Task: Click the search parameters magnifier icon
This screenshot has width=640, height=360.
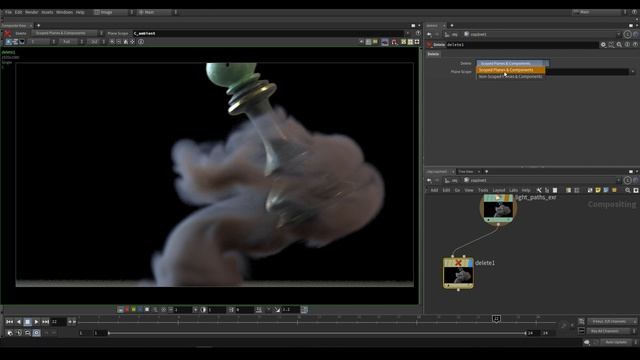Action: 619,45
